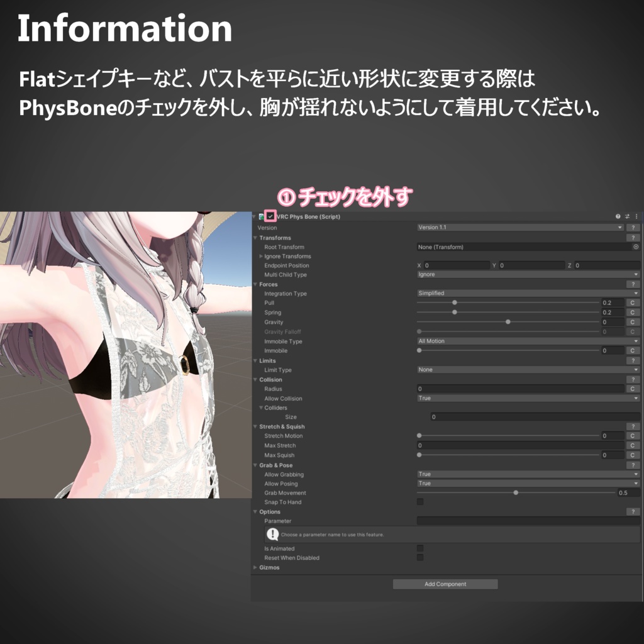This screenshot has height=644, width=644.
Task: Expand the Ignore Transforms list
Action: point(261,256)
